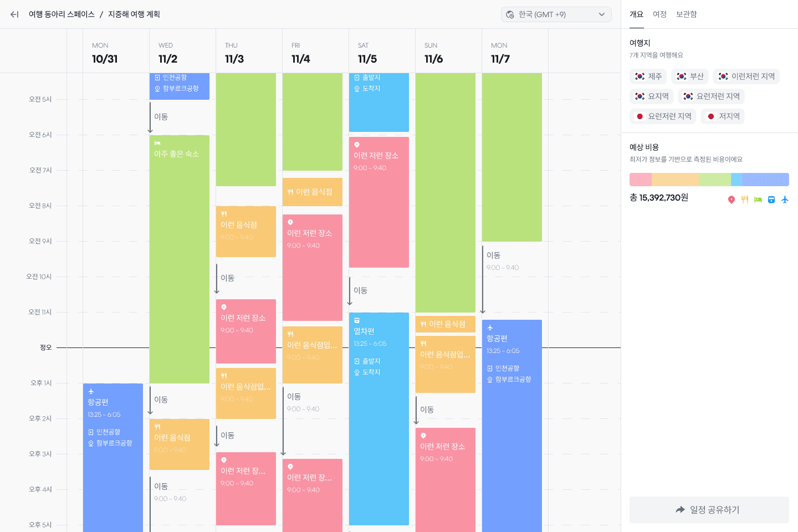Click the fork icon in Thursday 이런 음식점 card

coord(224,214)
